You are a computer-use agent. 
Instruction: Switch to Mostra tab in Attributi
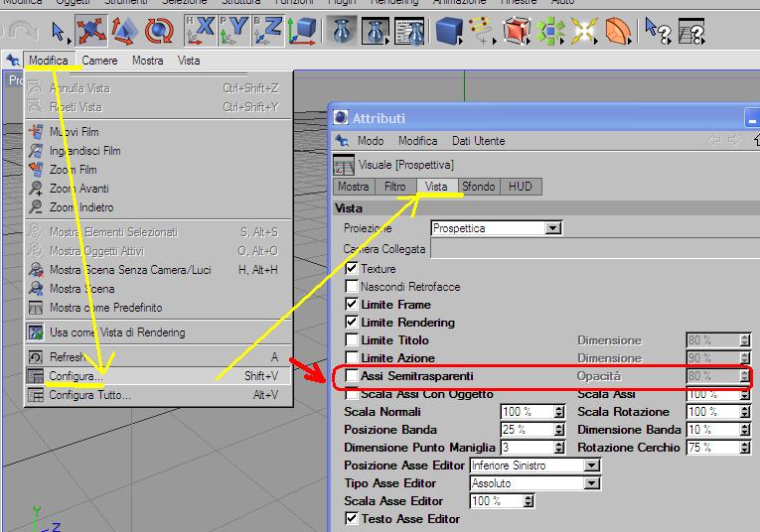(354, 187)
